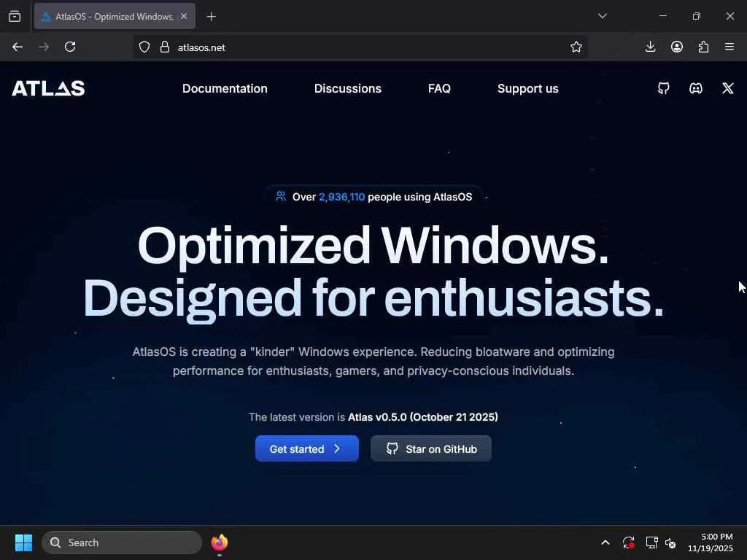Click the sync update tray icon
The image size is (747, 560).
pyautogui.click(x=628, y=542)
